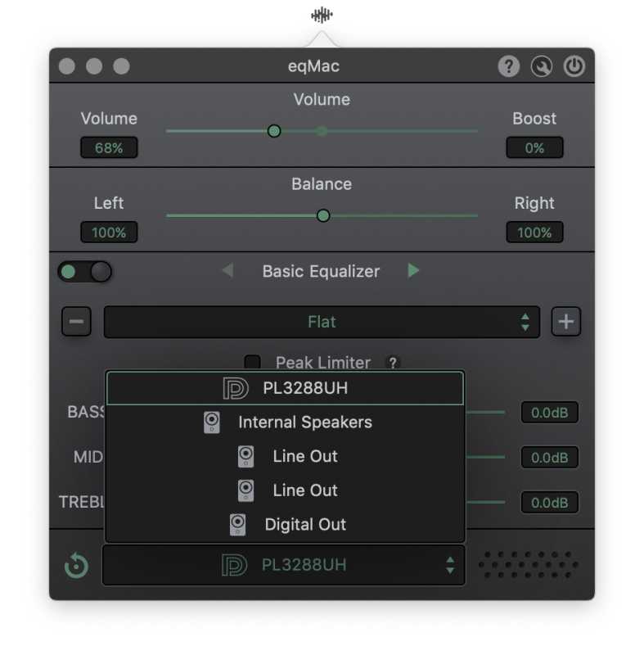Click the power quit icon
This screenshot has height=655, width=644.
(x=574, y=66)
